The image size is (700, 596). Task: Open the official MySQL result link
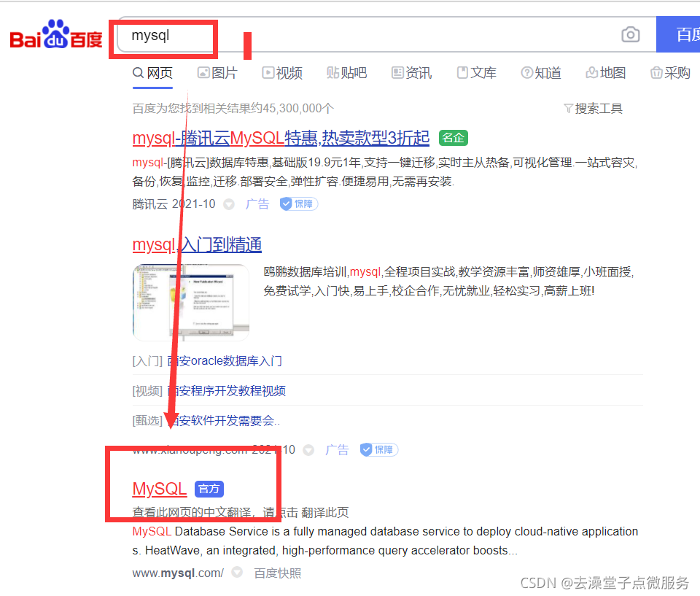click(x=160, y=489)
